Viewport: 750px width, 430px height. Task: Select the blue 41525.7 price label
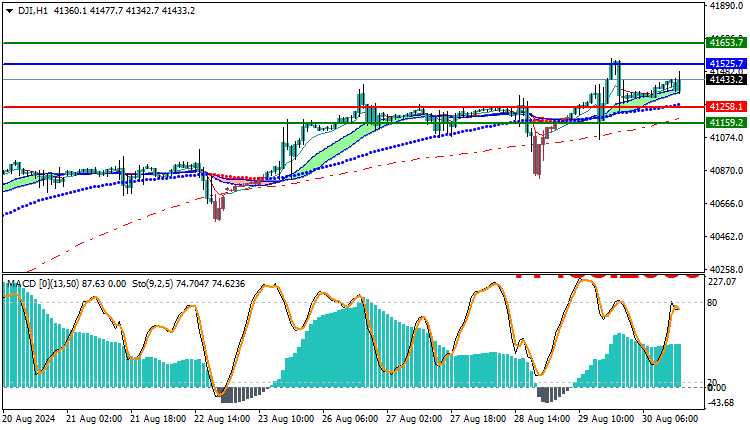click(x=726, y=64)
